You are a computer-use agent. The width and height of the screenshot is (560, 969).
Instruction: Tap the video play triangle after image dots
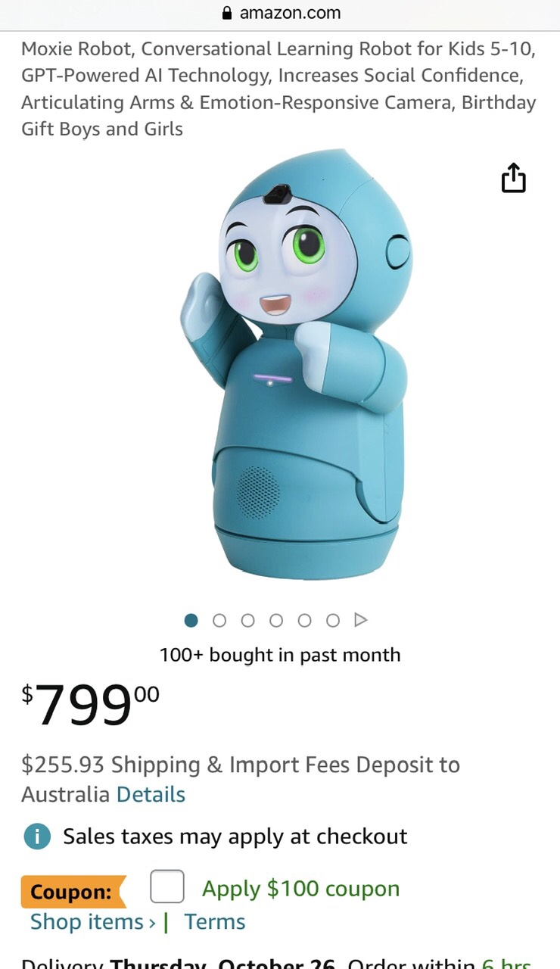click(x=361, y=620)
